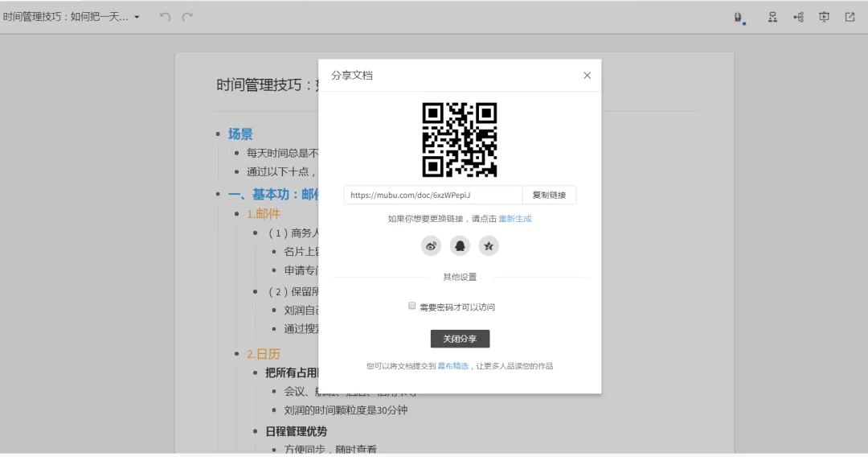Open the collaboration people icon

pos(772,17)
